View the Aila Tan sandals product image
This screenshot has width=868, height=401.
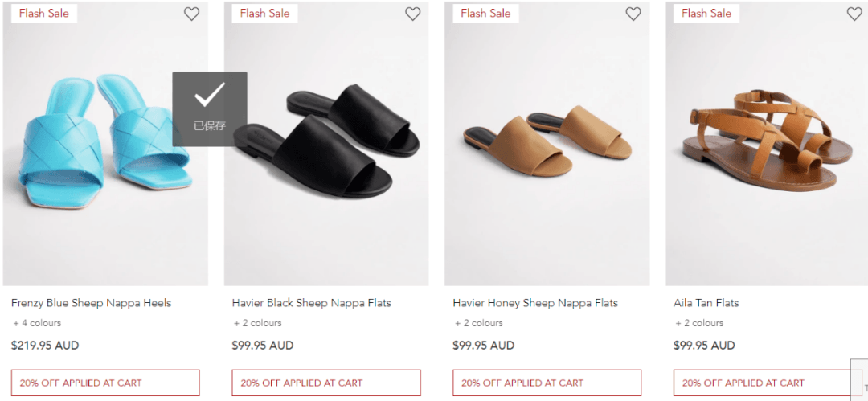coord(767,144)
